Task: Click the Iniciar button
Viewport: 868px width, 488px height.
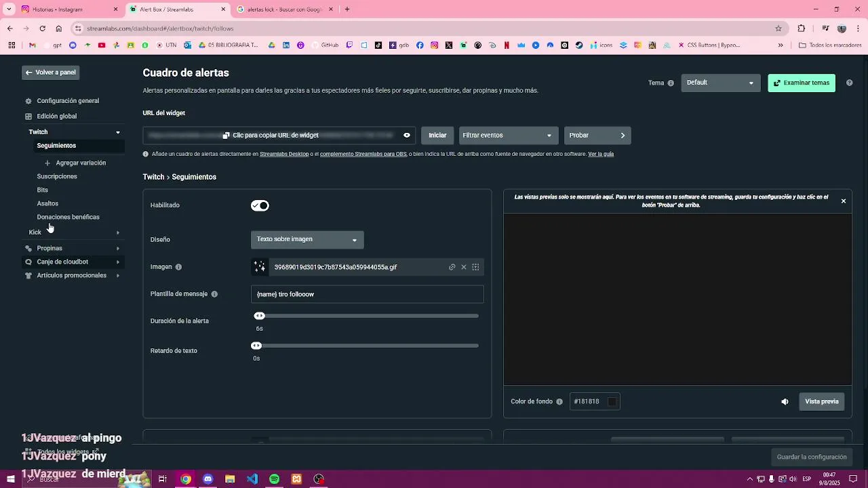Action: [437, 136]
